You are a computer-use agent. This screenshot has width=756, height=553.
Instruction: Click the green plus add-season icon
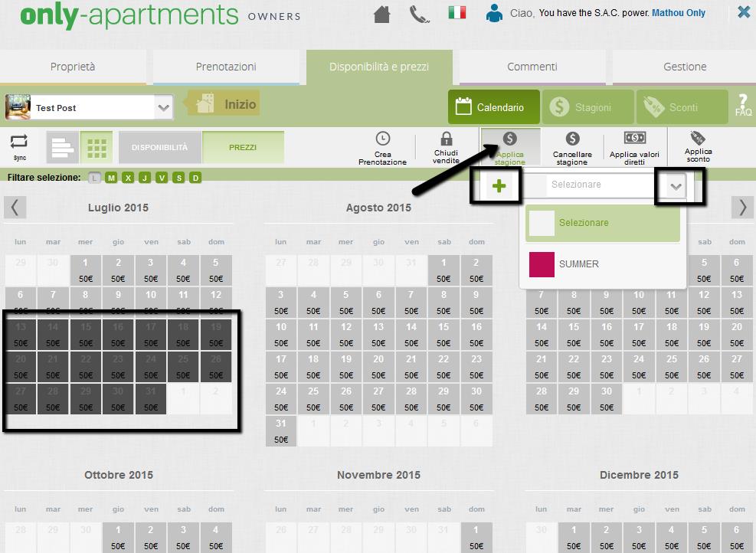(499, 185)
